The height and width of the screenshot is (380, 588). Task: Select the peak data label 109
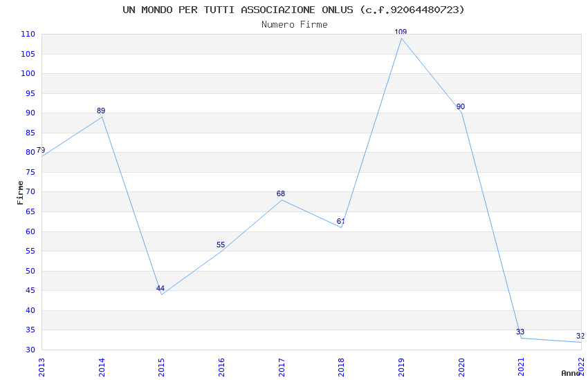(x=401, y=32)
